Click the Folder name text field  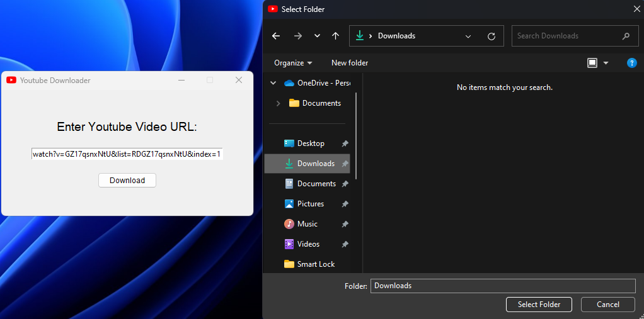[x=503, y=286]
